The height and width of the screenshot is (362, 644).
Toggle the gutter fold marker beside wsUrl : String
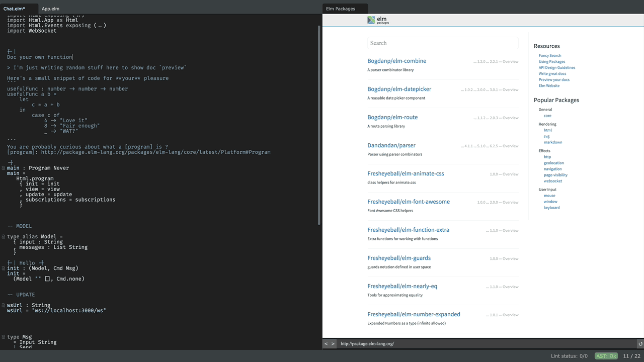point(4,305)
